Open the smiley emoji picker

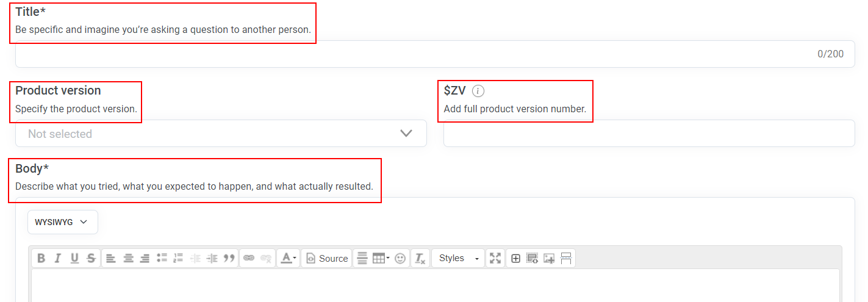tap(400, 259)
